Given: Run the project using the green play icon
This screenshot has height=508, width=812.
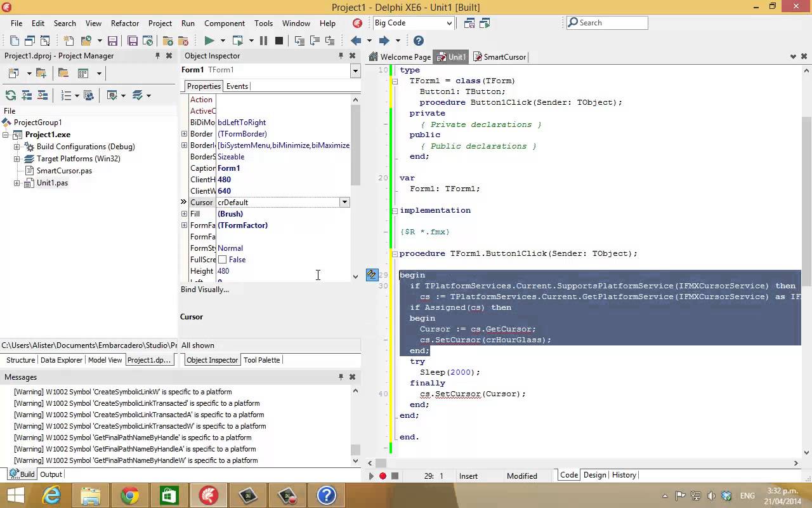Looking at the screenshot, I should 209,40.
